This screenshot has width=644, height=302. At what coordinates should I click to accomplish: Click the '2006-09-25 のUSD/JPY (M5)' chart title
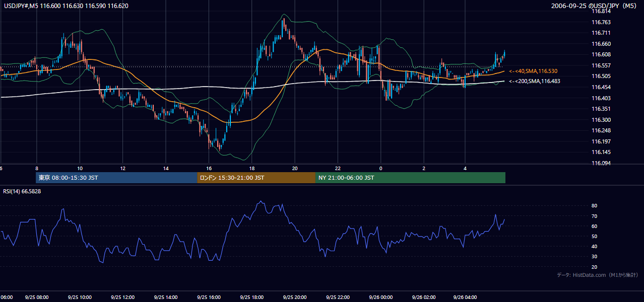pos(594,6)
